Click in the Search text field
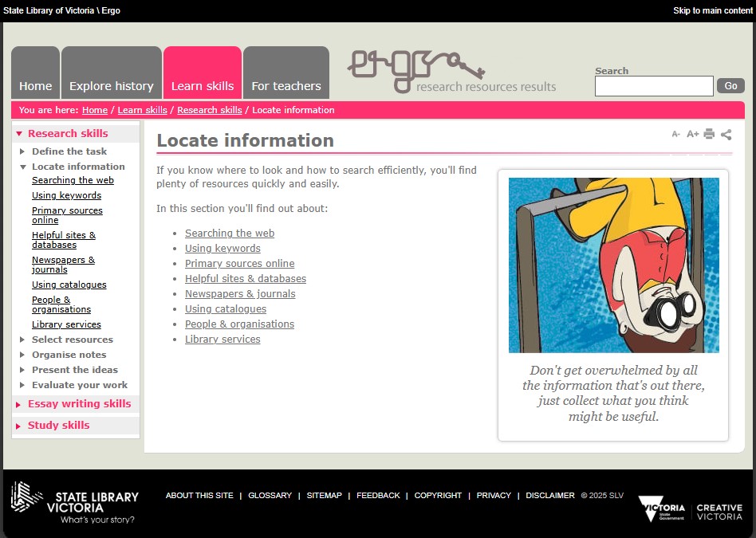Viewport: 756px width, 538px height. [x=653, y=86]
